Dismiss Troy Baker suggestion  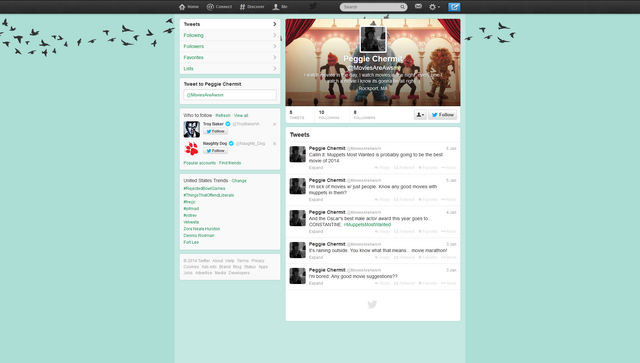point(274,124)
